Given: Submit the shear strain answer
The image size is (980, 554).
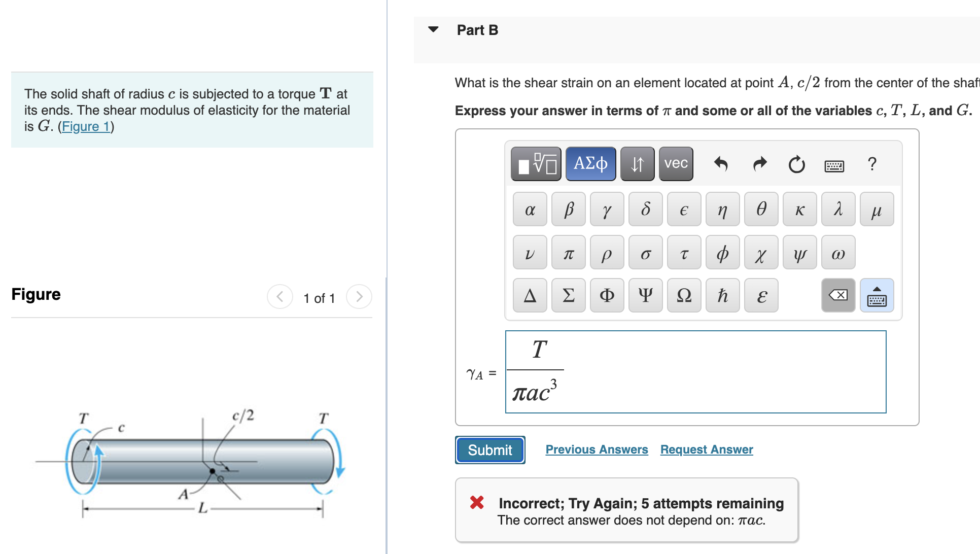Looking at the screenshot, I should [x=489, y=450].
